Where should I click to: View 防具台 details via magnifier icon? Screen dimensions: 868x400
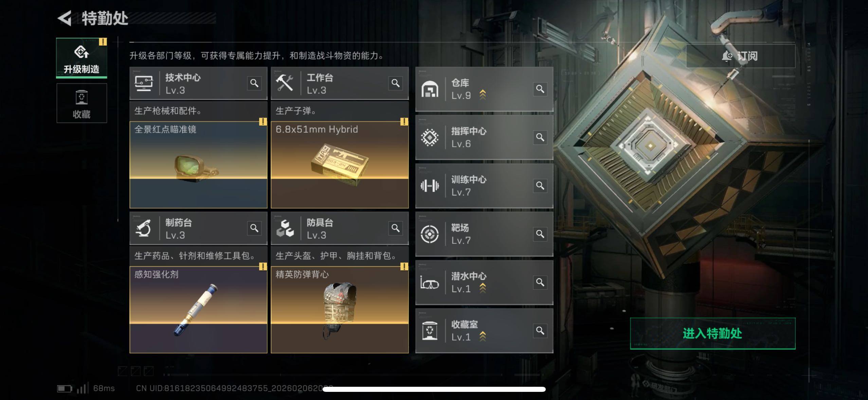click(395, 228)
